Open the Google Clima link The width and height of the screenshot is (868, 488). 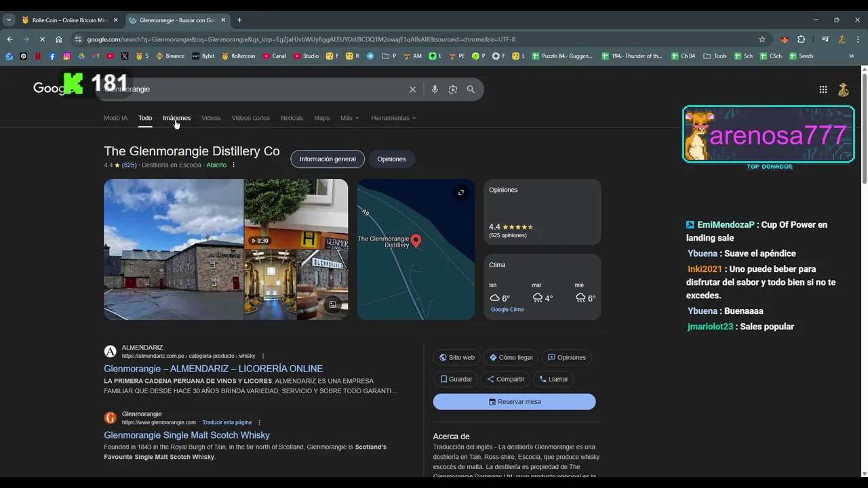[507, 309]
